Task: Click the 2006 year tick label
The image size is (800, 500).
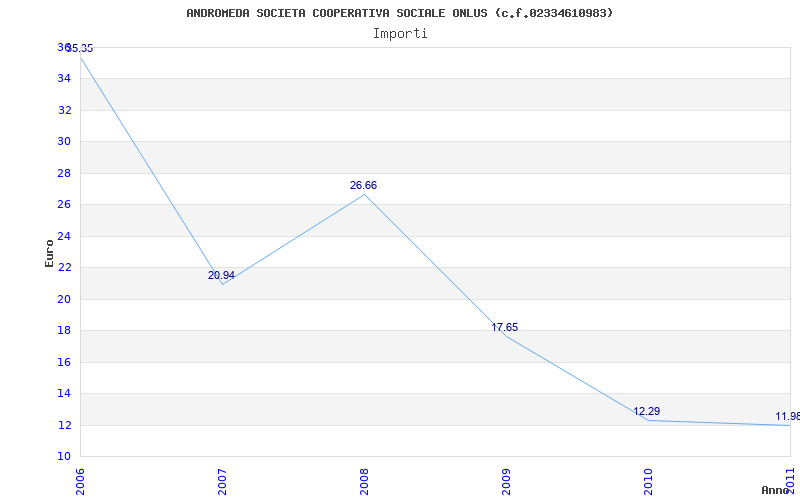Action: coord(80,482)
